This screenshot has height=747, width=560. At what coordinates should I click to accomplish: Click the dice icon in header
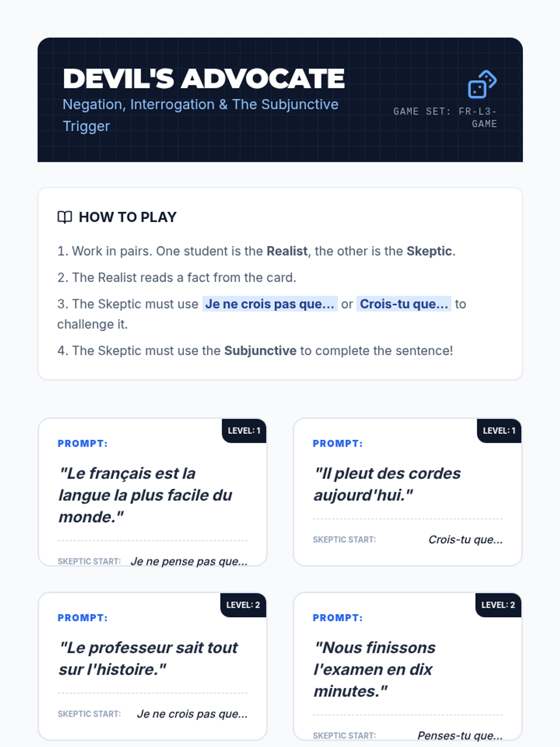pos(483,85)
